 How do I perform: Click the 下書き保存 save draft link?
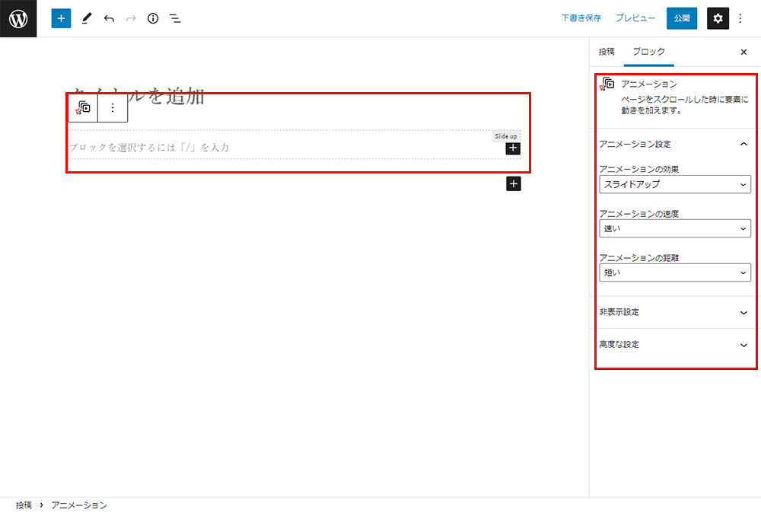coord(581,18)
